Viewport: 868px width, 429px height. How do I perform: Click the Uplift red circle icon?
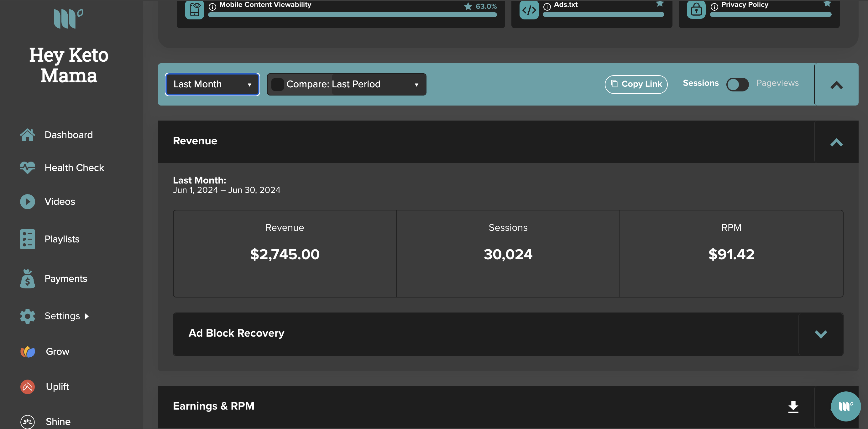pyautogui.click(x=27, y=387)
